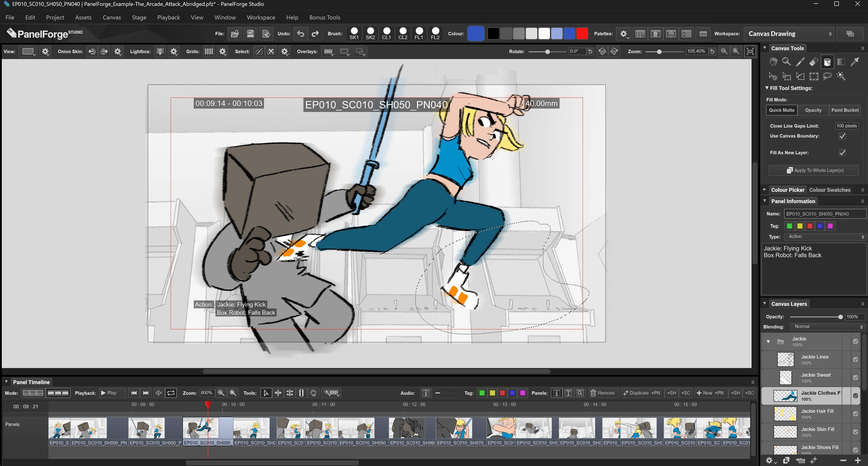Open the View mode dropdown
868x466 pixels.
[x=28, y=52]
